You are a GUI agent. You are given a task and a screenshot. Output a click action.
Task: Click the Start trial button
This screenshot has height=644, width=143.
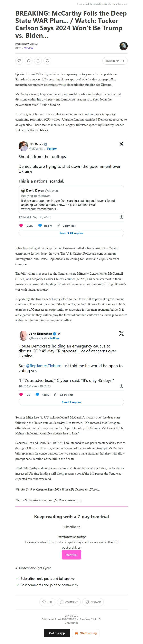(71, 555)
